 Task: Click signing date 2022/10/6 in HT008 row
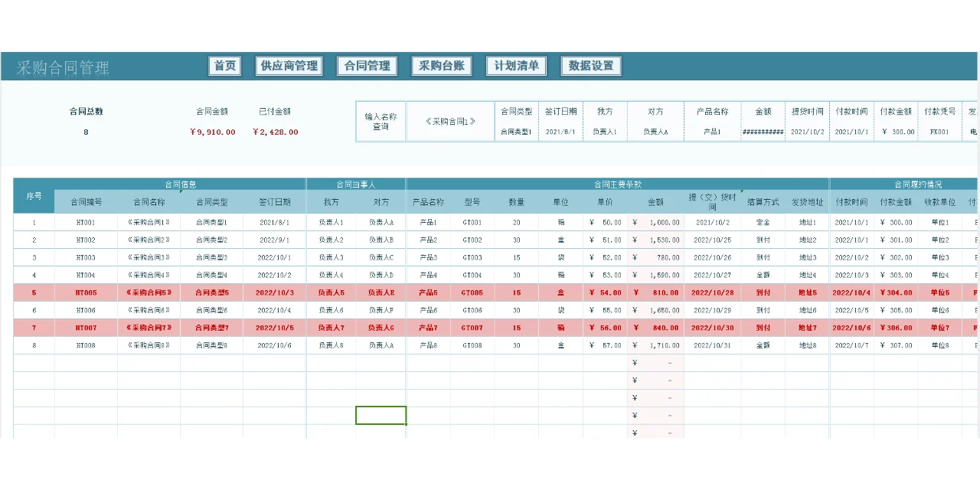(x=274, y=345)
